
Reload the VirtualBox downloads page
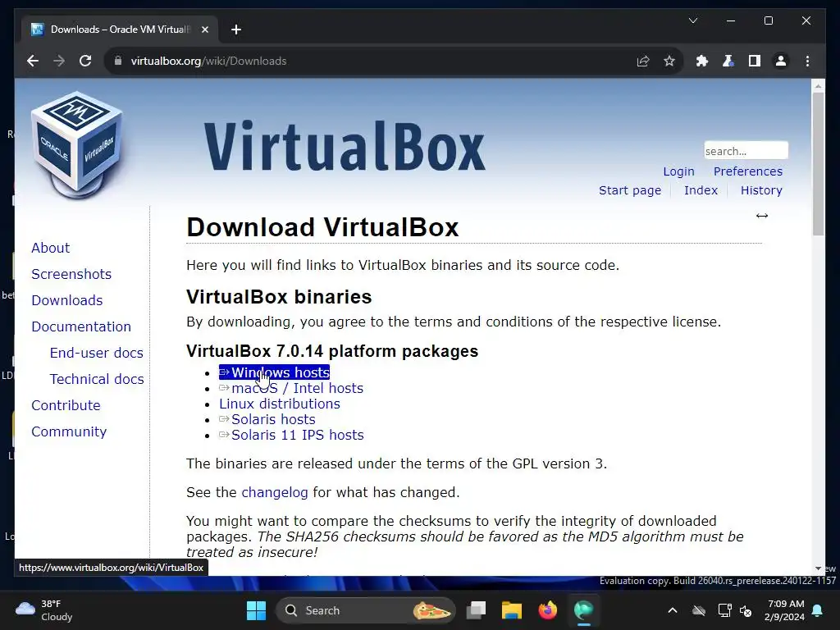[x=85, y=61]
